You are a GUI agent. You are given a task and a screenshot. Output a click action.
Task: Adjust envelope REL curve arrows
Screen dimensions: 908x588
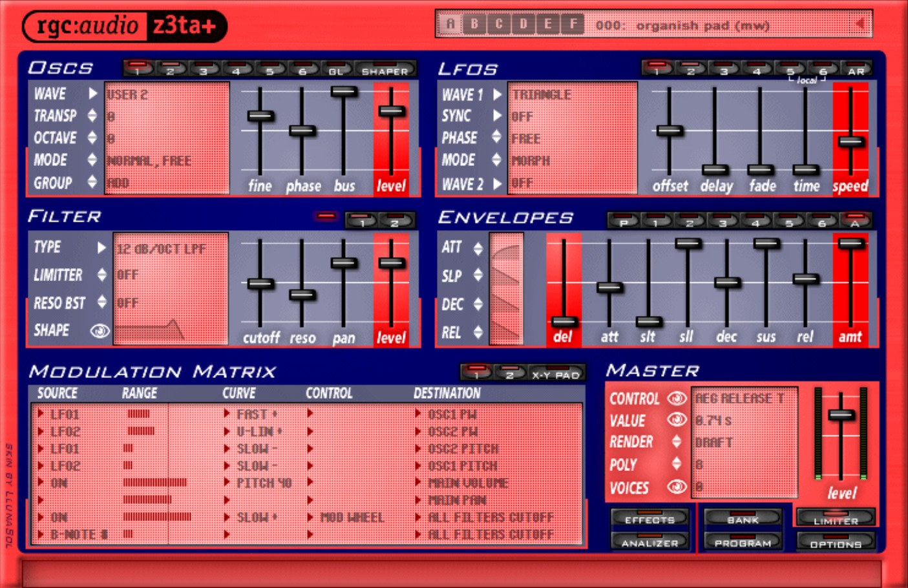pos(478,332)
